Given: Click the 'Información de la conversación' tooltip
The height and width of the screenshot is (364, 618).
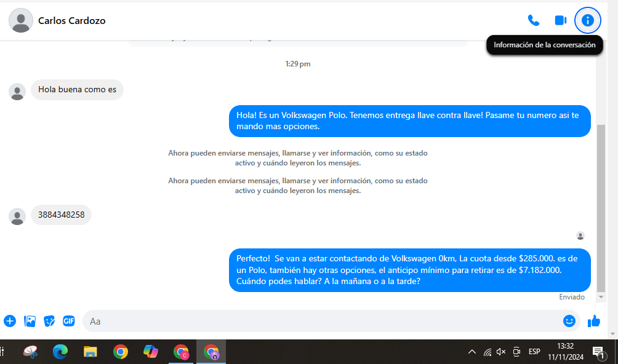Looking at the screenshot, I should coord(544,45).
